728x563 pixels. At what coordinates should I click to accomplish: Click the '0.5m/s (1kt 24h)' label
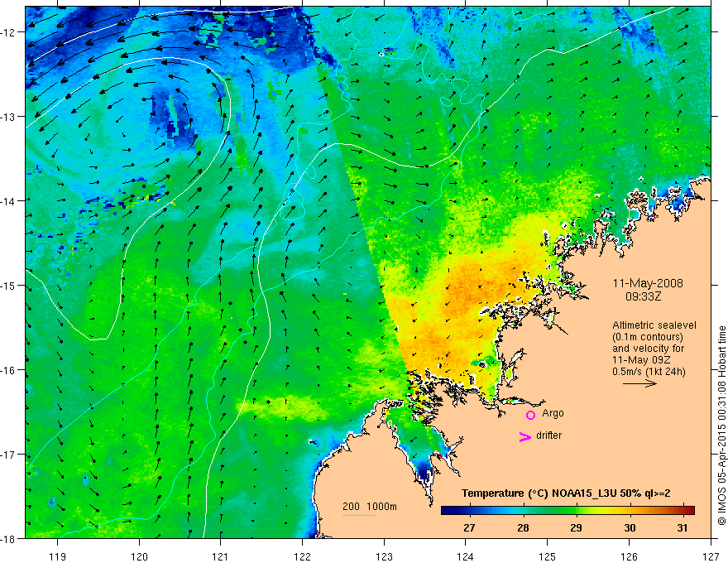649,372
